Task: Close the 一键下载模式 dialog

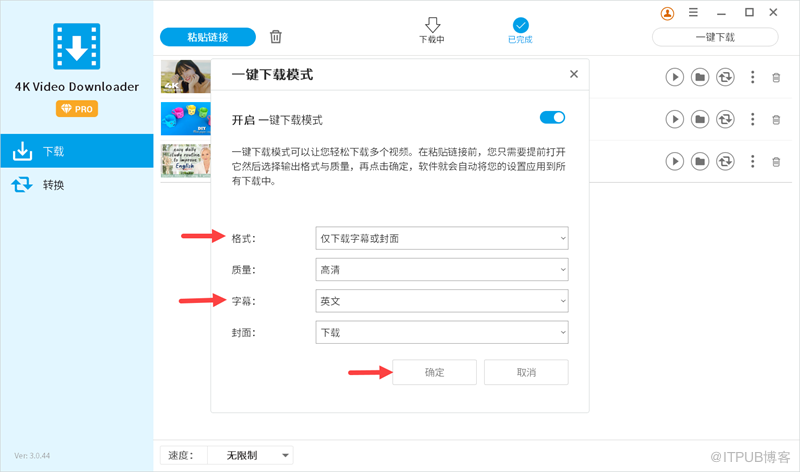Action: [x=574, y=74]
